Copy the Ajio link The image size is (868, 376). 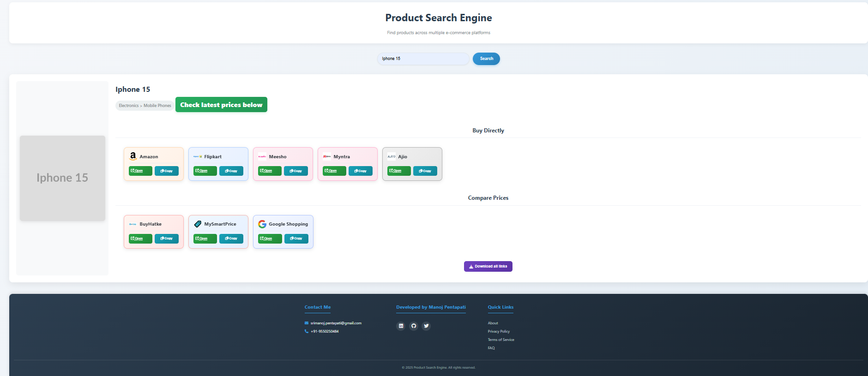point(425,171)
